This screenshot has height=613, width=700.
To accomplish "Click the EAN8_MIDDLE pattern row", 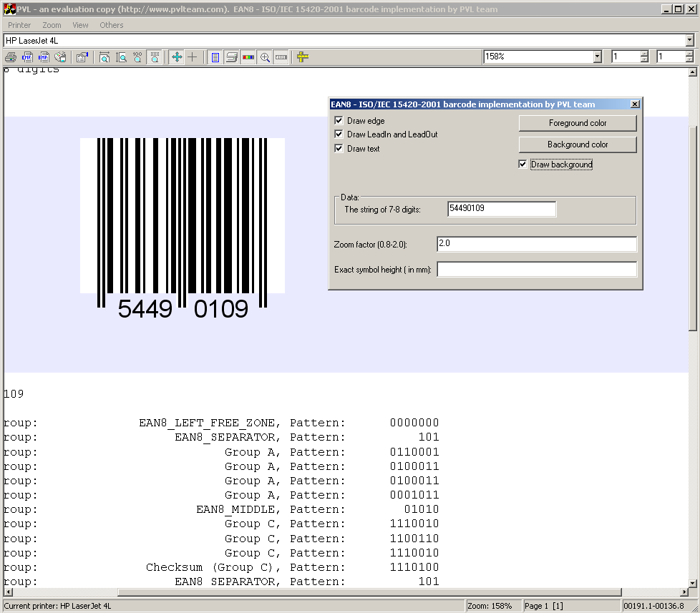I will tap(221, 509).
